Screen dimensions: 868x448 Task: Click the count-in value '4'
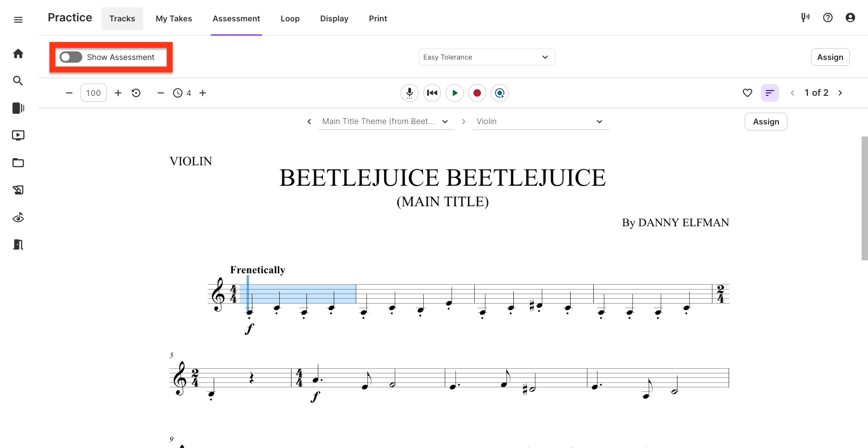(x=189, y=93)
